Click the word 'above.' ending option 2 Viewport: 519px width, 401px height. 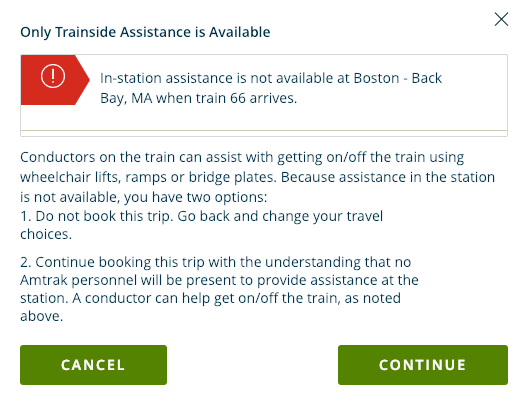pyautogui.click(x=42, y=316)
